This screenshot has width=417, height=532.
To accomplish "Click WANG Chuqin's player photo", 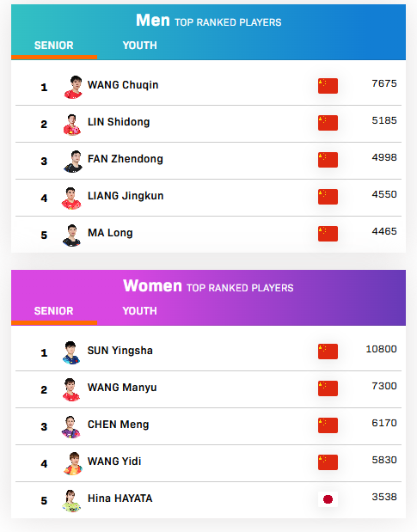I will [73, 87].
